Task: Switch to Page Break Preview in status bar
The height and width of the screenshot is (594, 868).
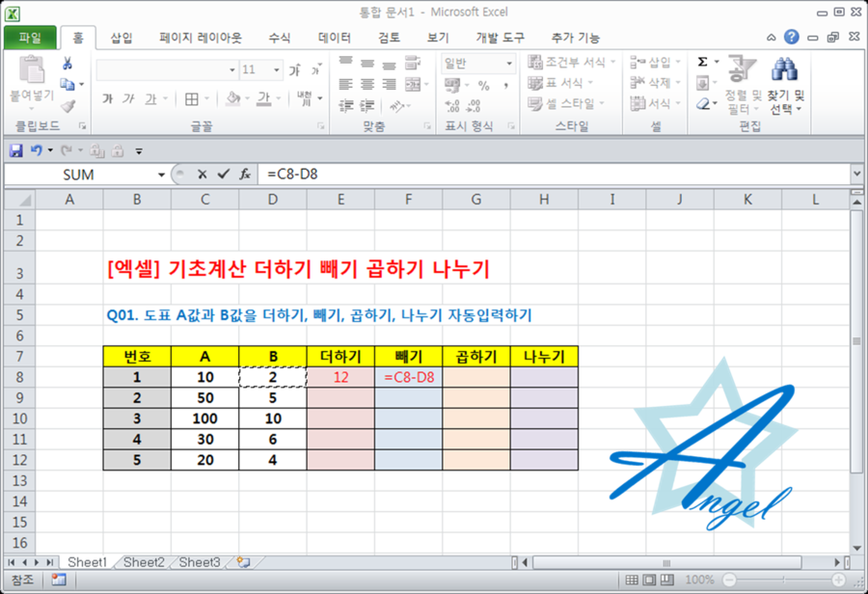Action: [668, 580]
